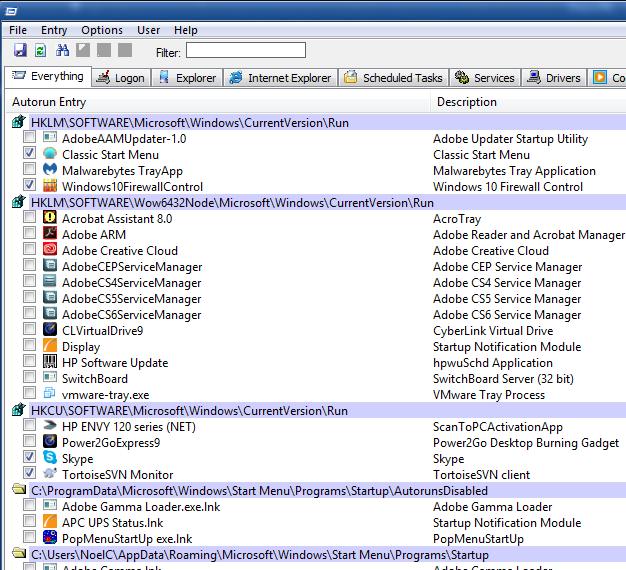
Task: Sort by the Autorun Entry column header
Action: (218, 102)
